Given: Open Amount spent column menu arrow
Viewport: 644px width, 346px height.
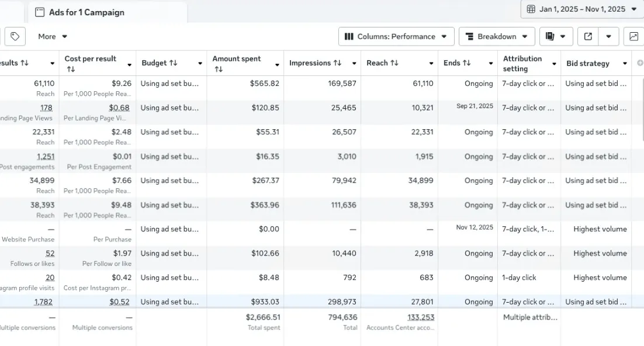Looking at the screenshot, I should point(277,65).
